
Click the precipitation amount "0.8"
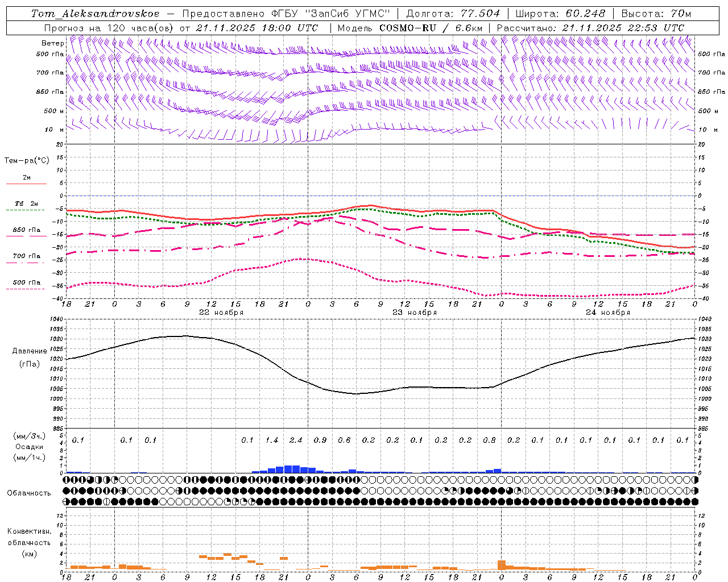coord(489,440)
